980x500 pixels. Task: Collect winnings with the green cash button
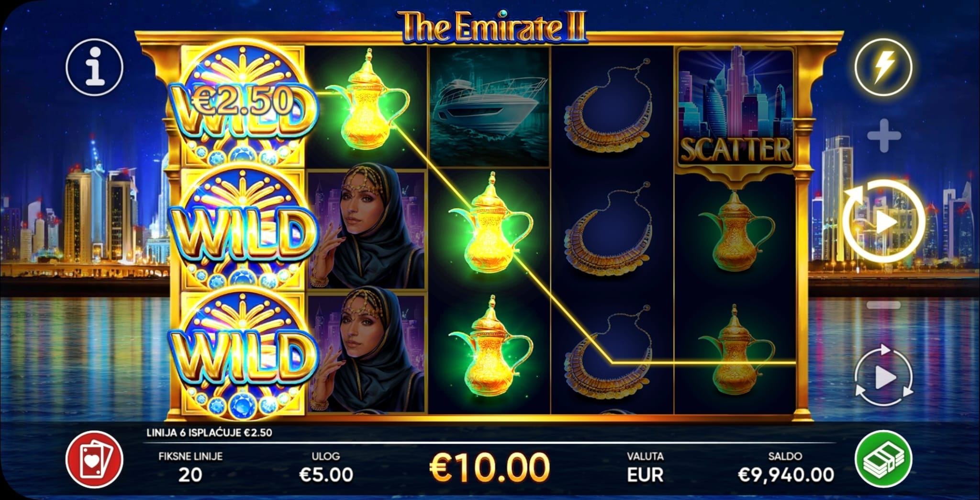click(884, 460)
